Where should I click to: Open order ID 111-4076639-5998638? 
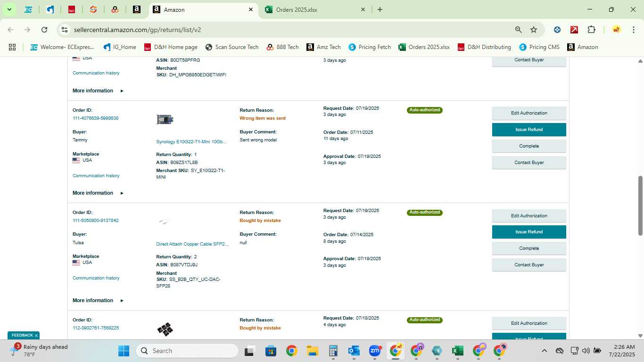tap(96, 118)
